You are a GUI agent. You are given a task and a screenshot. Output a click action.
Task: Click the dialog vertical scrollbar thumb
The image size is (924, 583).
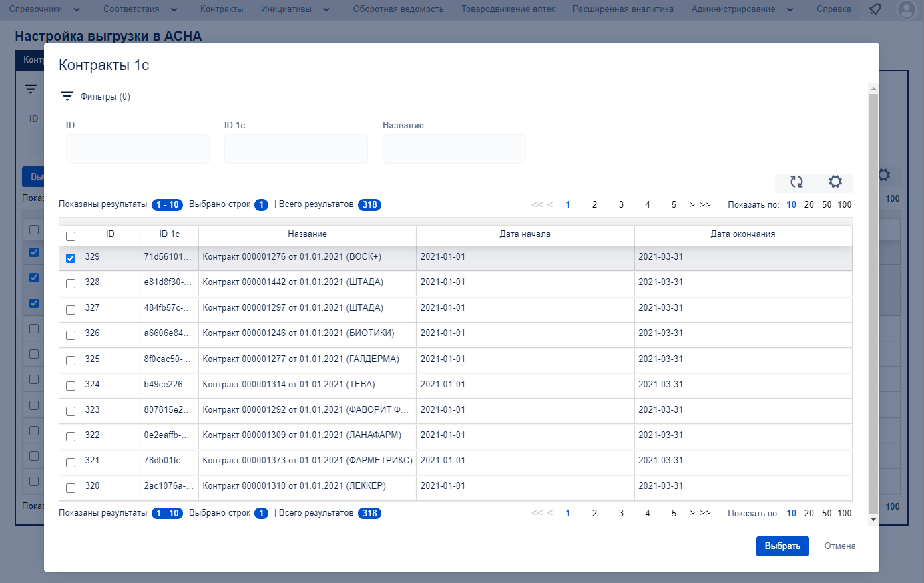pos(873,304)
